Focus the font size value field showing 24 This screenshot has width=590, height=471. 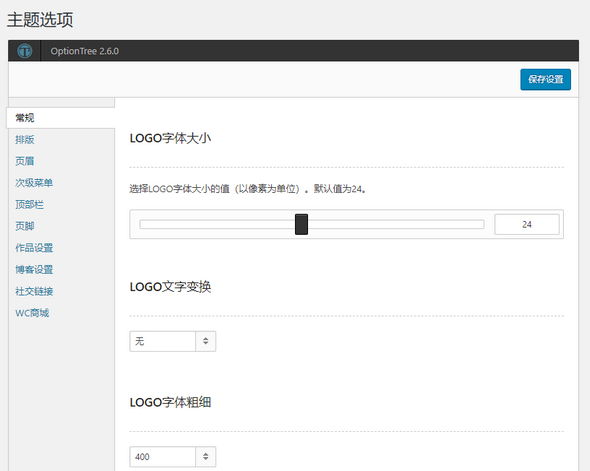point(527,225)
